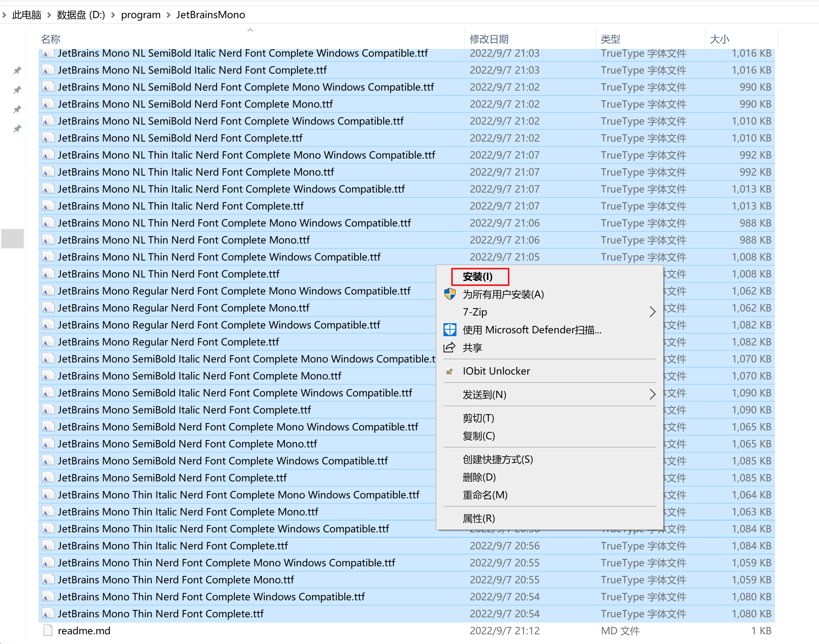
Task: Click the IObit Unlocker icon
Action: pos(450,371)
